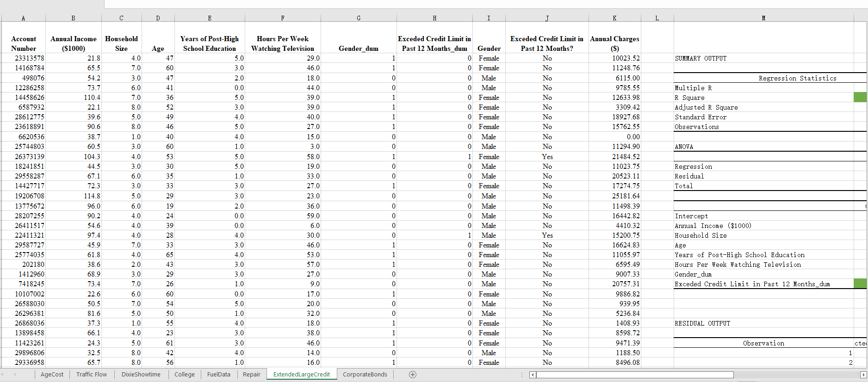Open the FuelData sheet tab
The height and width of the screenshot is (382, 868).
219,375
